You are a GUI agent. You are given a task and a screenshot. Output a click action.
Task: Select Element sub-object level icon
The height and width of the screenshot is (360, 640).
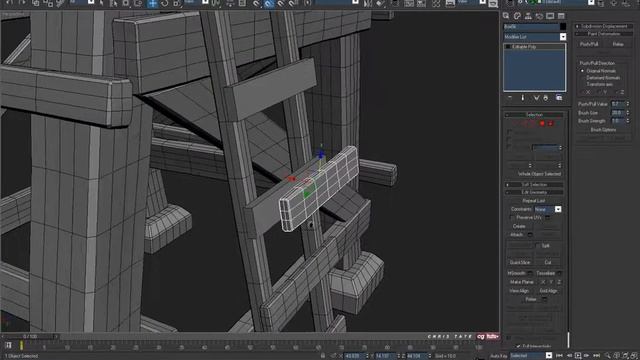[550, 123]
